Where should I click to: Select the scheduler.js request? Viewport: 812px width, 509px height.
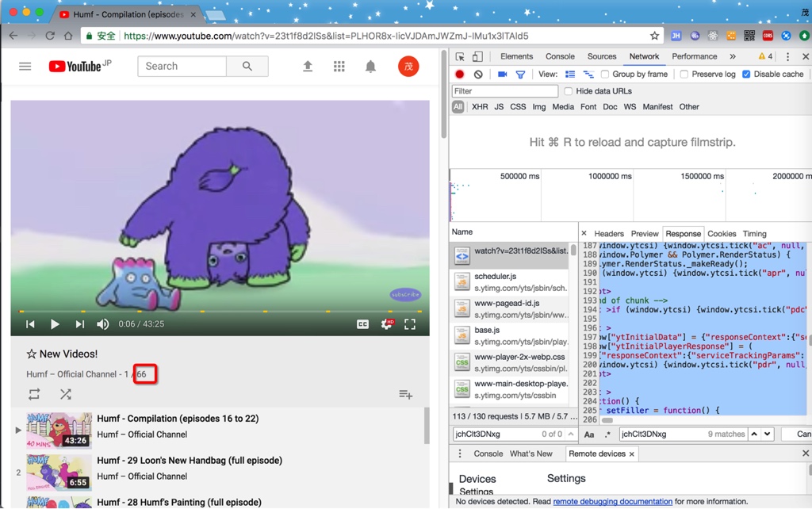[510, 282]
